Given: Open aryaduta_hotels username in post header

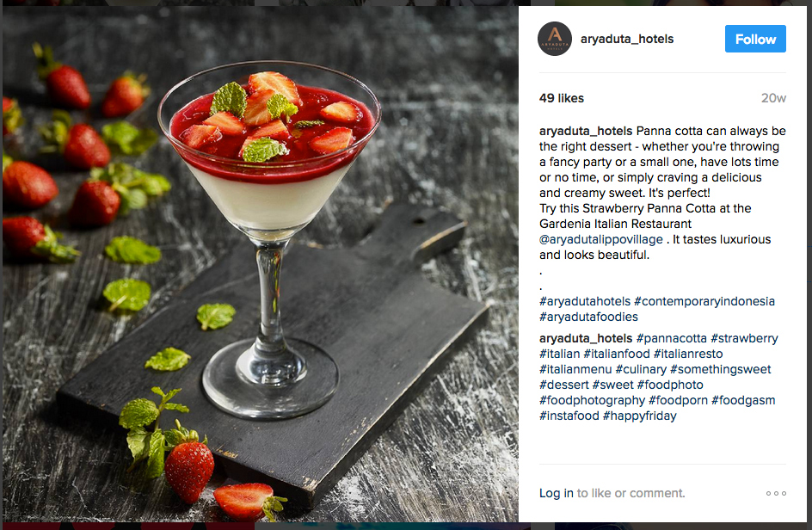Looking at the screenshot, I should pos(626,39).
